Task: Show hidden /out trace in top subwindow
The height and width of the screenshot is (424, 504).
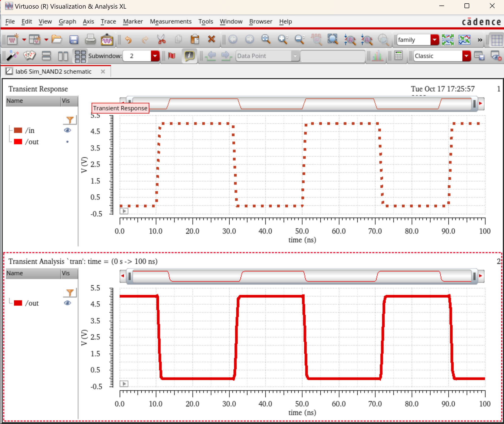Action: [67, 142]
